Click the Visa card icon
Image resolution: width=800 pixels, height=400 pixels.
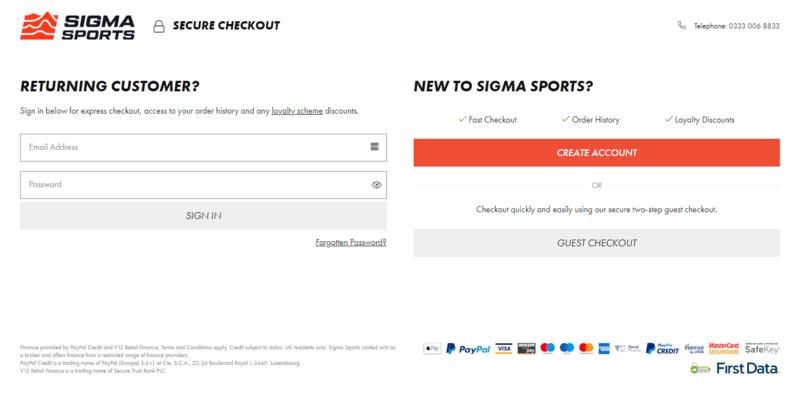coord(504,348)
